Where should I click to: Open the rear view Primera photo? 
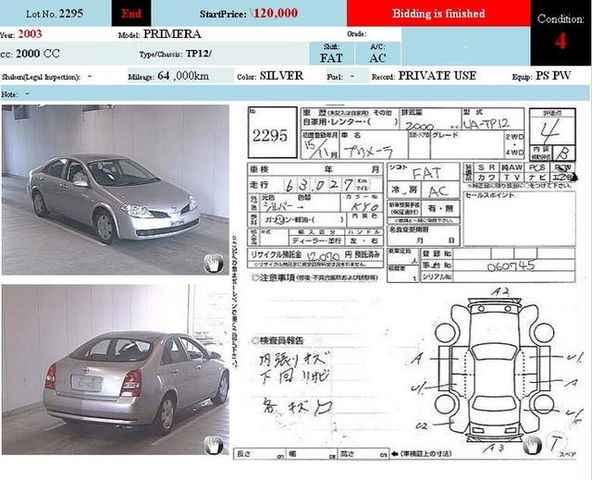[115, 370]
